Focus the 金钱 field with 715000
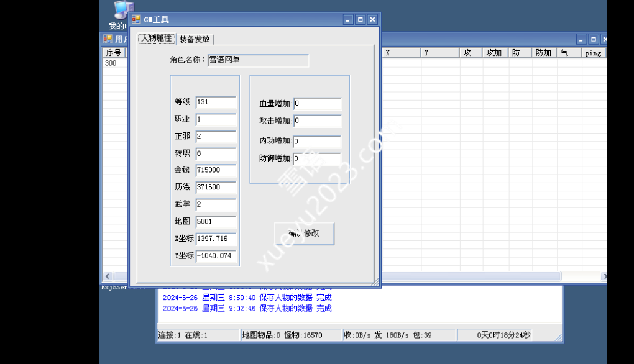 pos(216,170)
